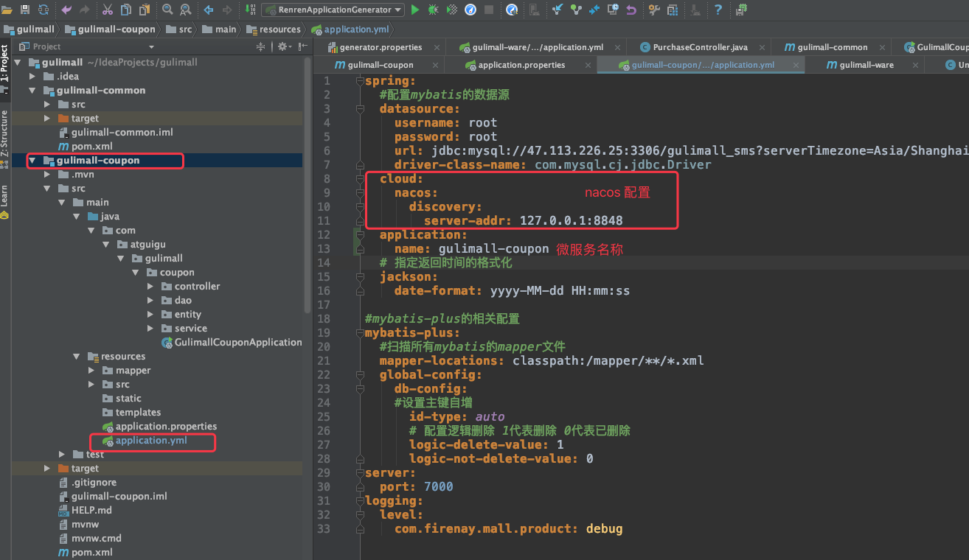Switch to the PurchaseController.java tab

pyautogui.click(x=700, y=47)
